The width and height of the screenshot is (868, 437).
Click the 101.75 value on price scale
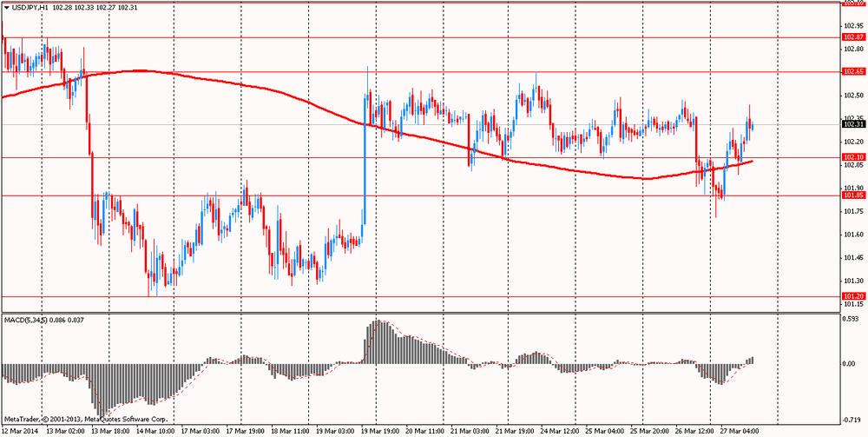[x=853, y=211]
